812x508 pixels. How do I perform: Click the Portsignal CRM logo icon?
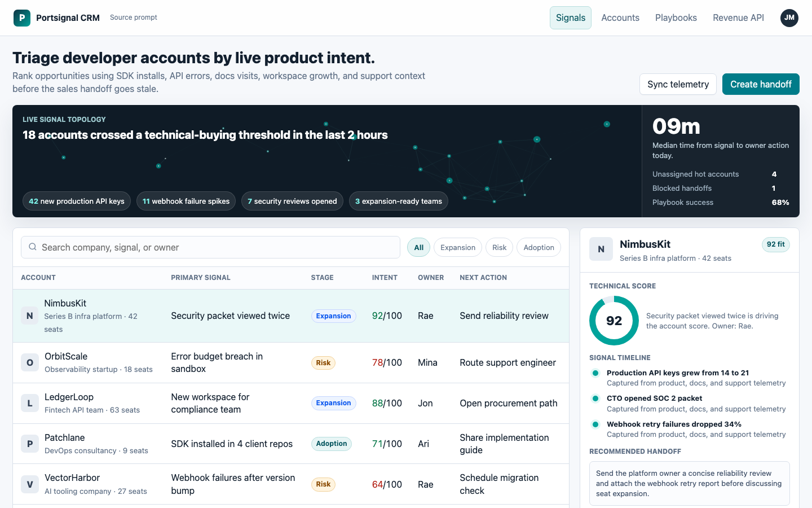coord(22,17)
